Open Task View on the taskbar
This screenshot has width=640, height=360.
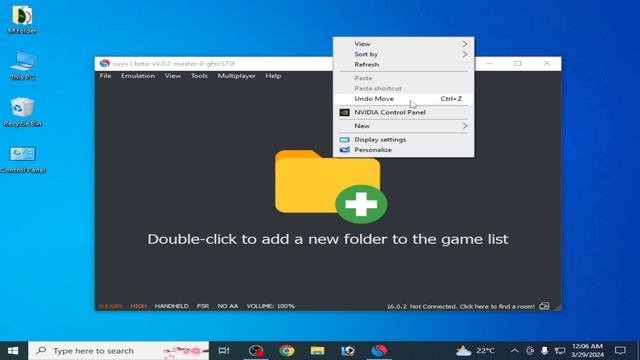[224, 351]
